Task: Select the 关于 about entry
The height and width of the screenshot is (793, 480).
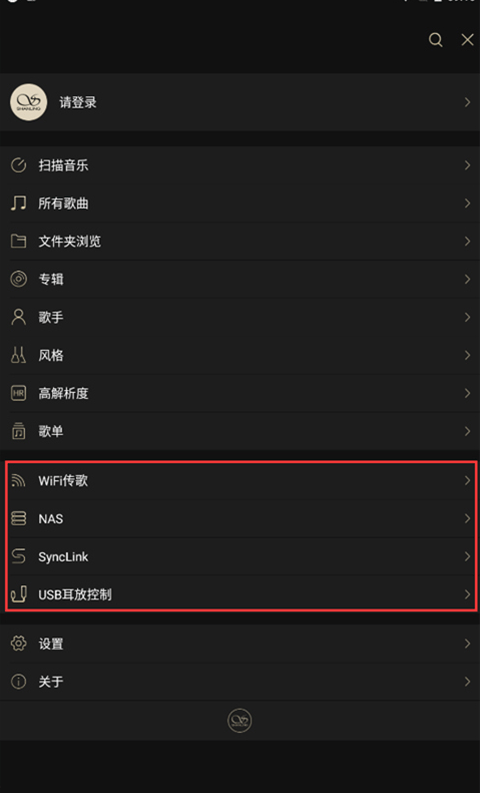Action: (x=240, y=682)
